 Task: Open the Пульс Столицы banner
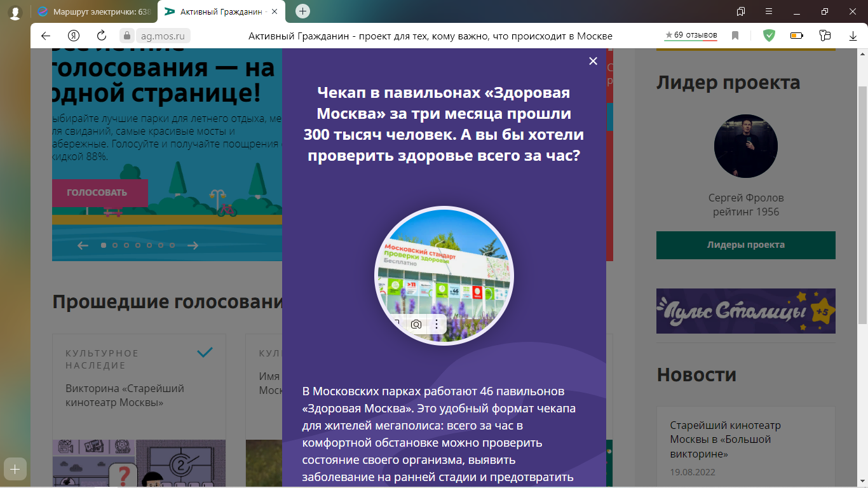coord(746,311)
